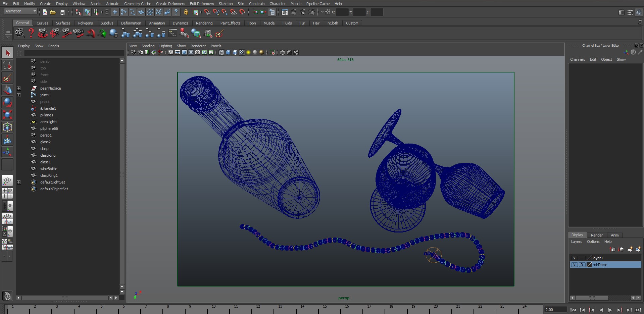Pick the Scale tool in the toolbox
The image size is (644, 314).
pos(7,115)
